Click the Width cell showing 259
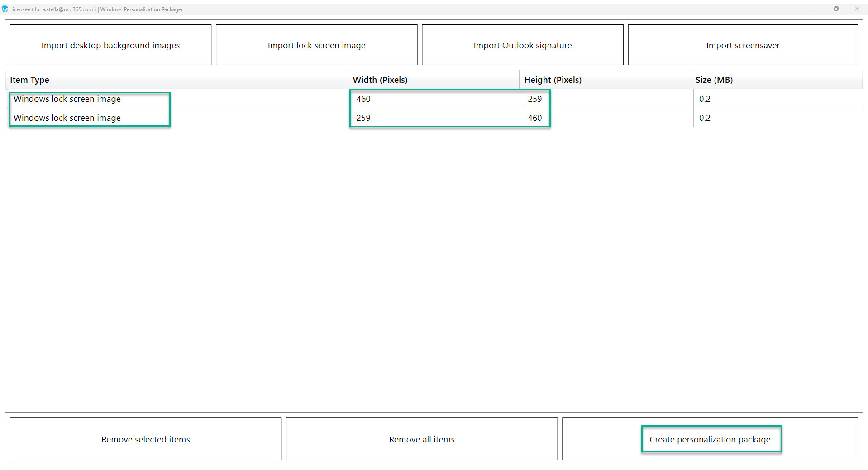Screen dimensions: 868x470 click(363, 118)
